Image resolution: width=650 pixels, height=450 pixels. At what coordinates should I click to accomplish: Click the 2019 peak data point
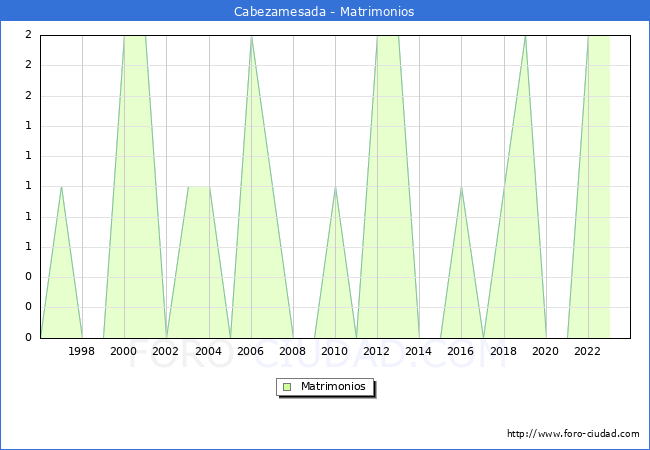click(525, 36)
